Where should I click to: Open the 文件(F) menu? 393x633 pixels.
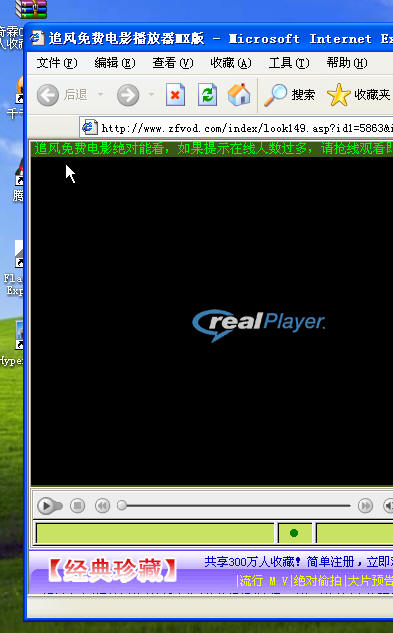tap(57, 63)
